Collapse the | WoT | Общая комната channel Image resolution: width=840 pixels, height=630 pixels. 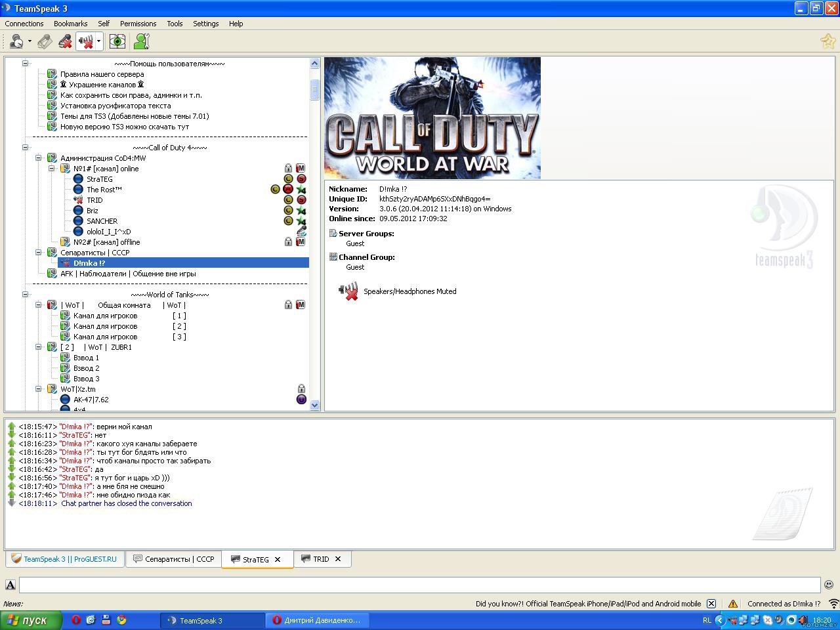click(x=39, y=305)
